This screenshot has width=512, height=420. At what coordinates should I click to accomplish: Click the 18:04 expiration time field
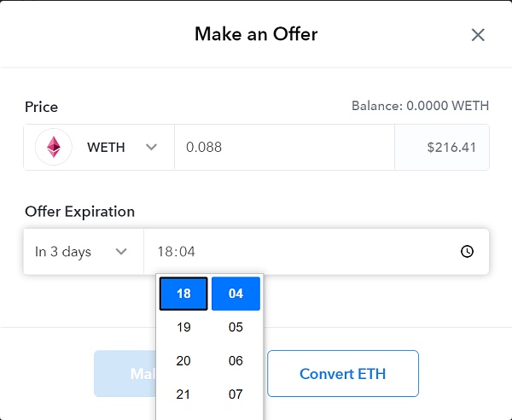(x=299, y=252)
